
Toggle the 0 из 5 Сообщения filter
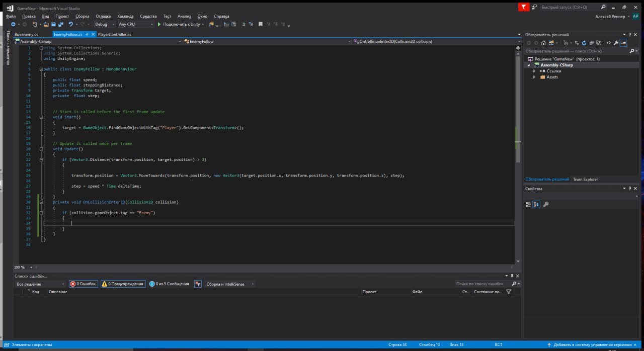click(169, 284)
